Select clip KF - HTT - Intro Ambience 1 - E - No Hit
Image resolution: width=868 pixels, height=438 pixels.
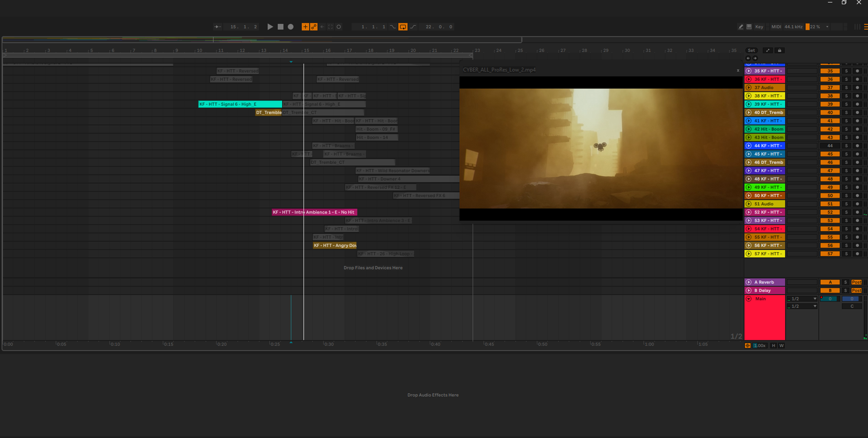(x=314, y=212)
